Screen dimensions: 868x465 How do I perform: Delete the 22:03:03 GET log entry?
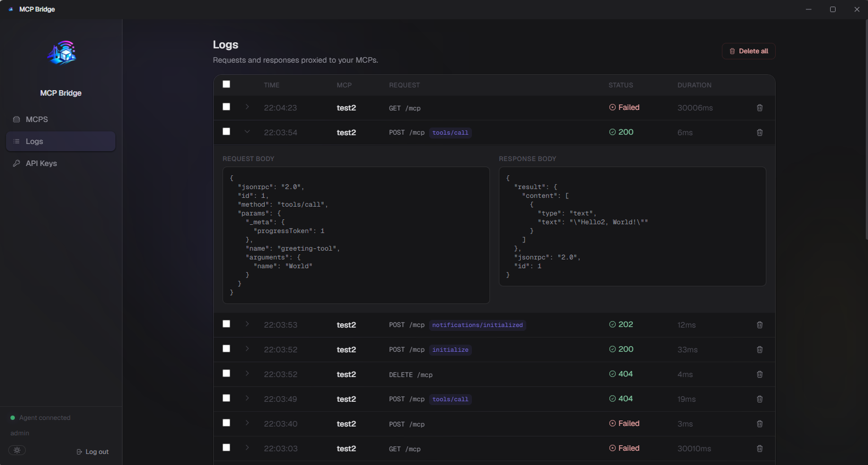point(760,449)
